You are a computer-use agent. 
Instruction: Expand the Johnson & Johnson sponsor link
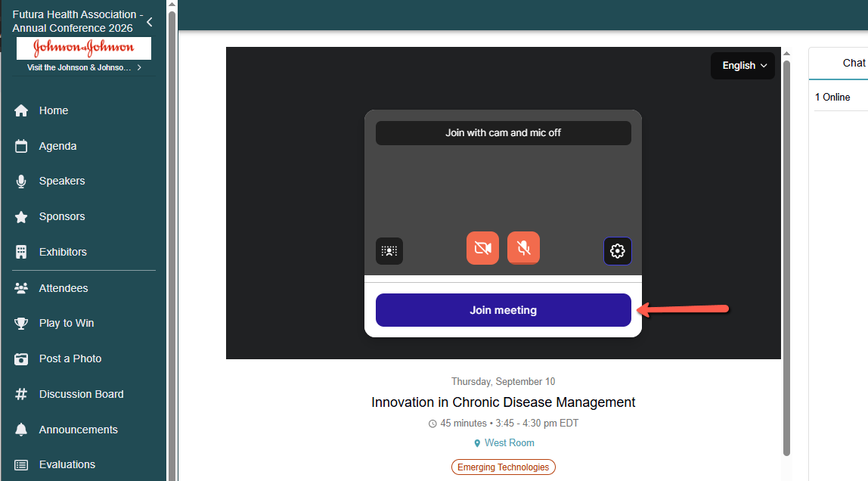83,67
